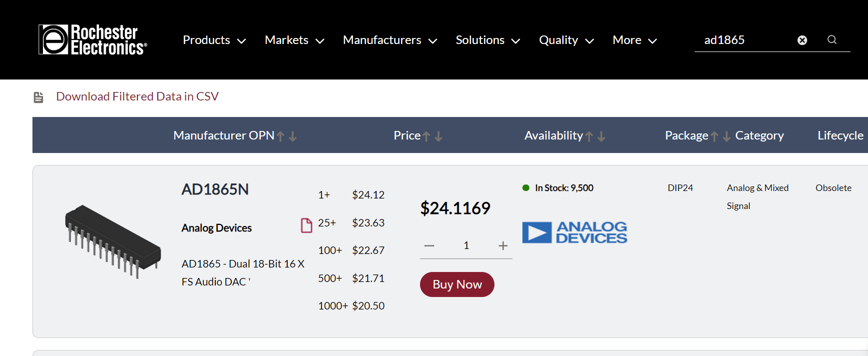Click the 1000+ price break $20.50
Screen dimensions: 868x356
click(351, 306)
